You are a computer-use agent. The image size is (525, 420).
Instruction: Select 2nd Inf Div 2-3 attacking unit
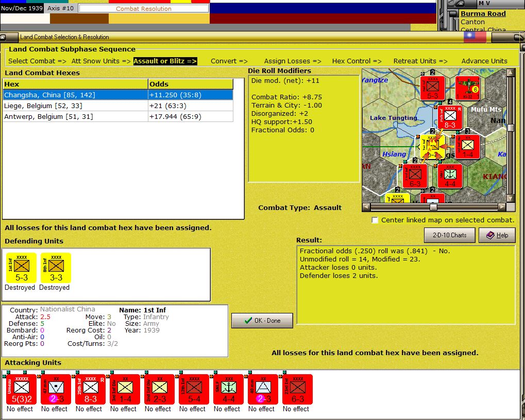[159, 389]
